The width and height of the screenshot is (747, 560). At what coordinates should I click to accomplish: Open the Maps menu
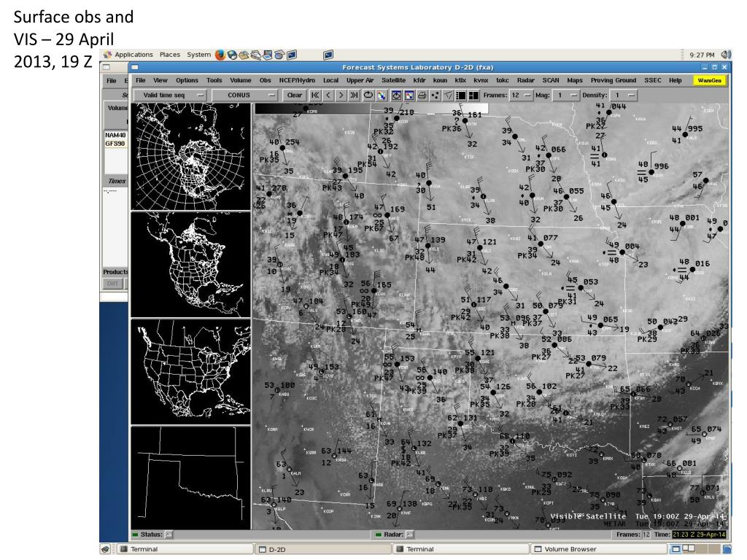(575, 80)
